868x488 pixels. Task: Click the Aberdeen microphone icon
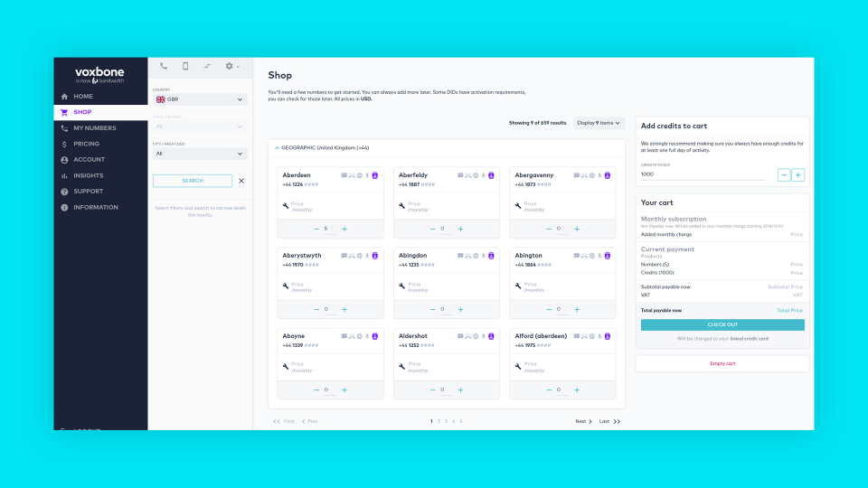[x=367, y=175]
